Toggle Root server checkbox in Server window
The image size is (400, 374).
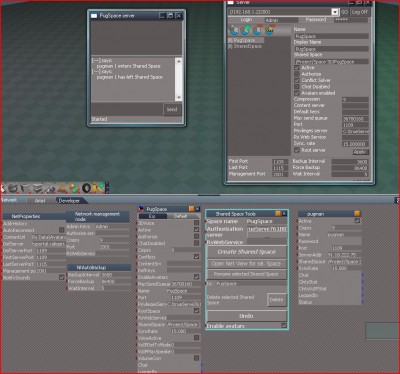pos(297,150)
